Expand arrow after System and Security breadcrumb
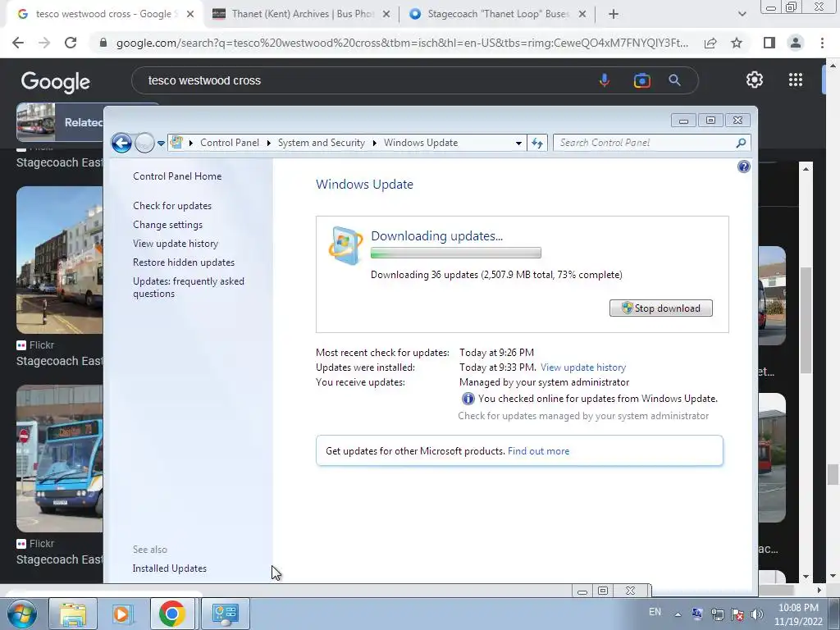 [x=374, y=143]
